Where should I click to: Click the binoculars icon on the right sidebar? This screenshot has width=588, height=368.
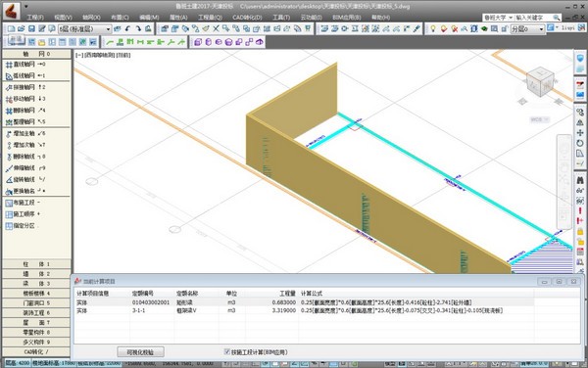pos(580,180)
